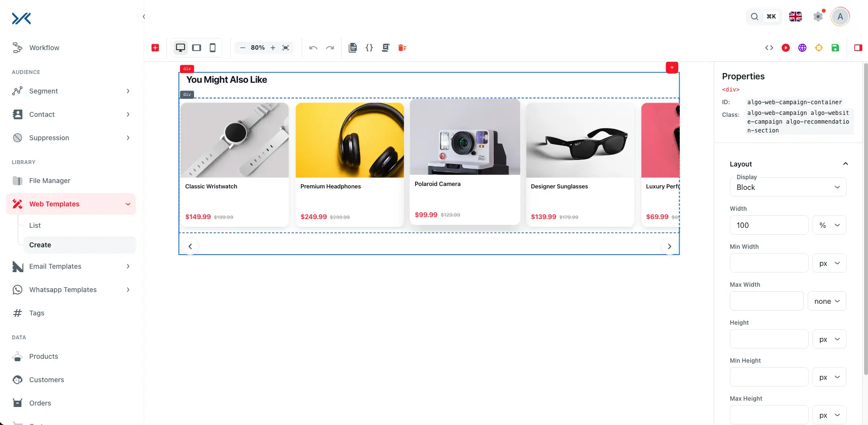Expand Email Templates menu
This screenshot has height=425, width=868.
(72, 266)
